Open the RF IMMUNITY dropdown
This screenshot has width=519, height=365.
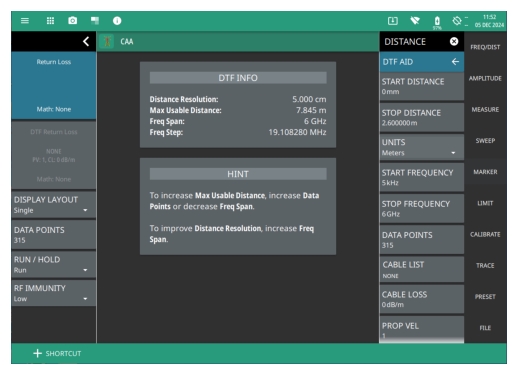click(54, 293)
